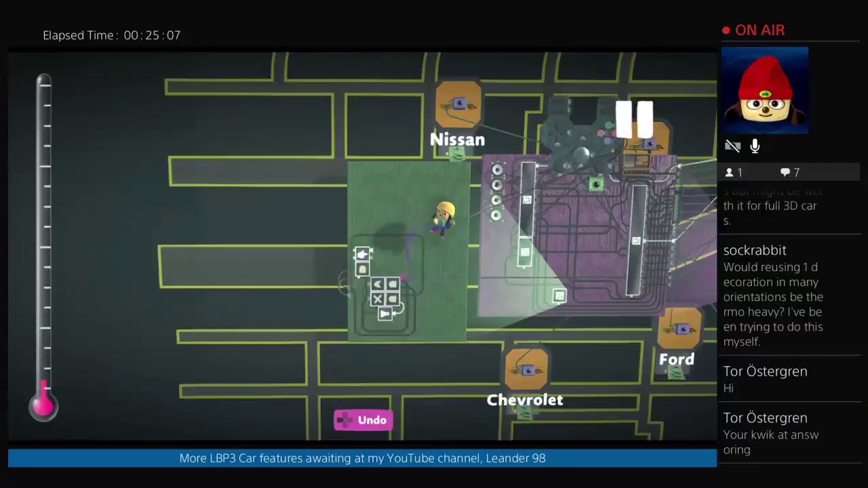Click the square node in the light triangle
The image size is (868, 488).
click(559, 296)
